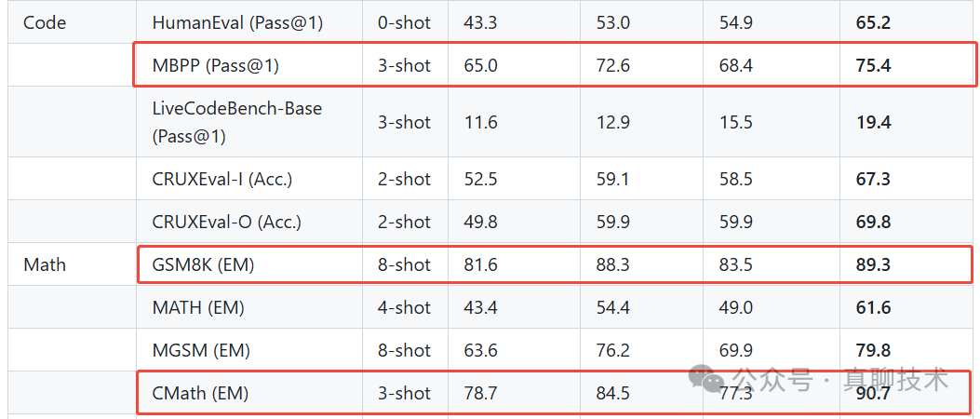
Task: Select the 4-shot cell for MATH
Action: tap(404, 307)
